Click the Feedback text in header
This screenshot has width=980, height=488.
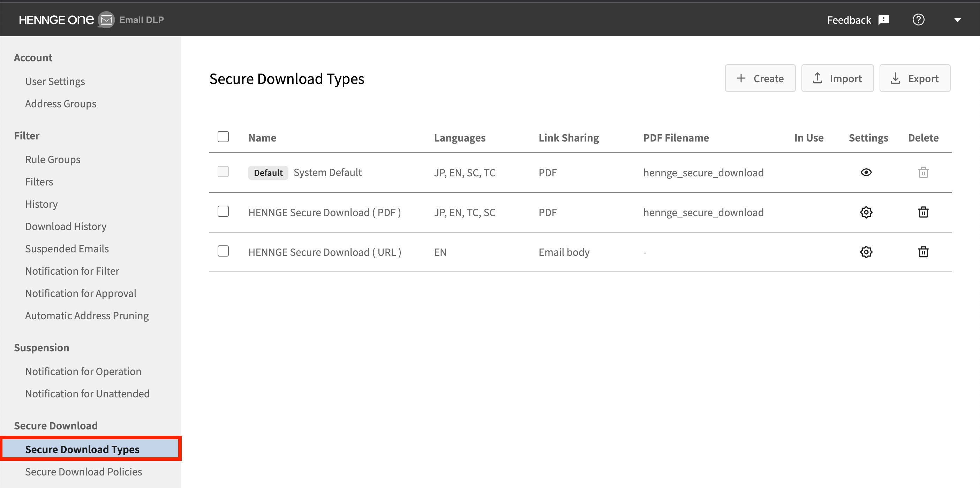coord(849,20)
